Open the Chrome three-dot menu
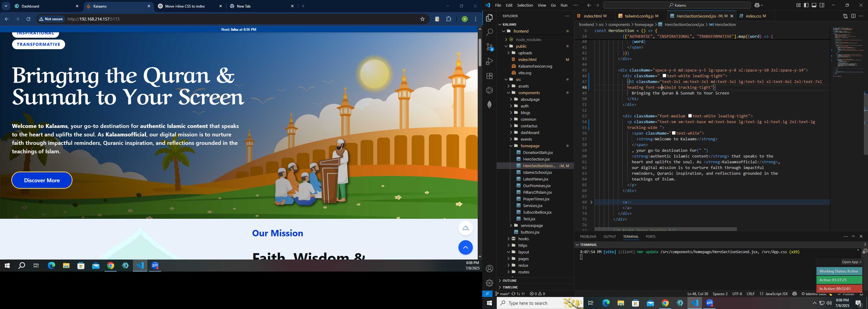Viewport: 868px width, 309px height. click(476, 19)
